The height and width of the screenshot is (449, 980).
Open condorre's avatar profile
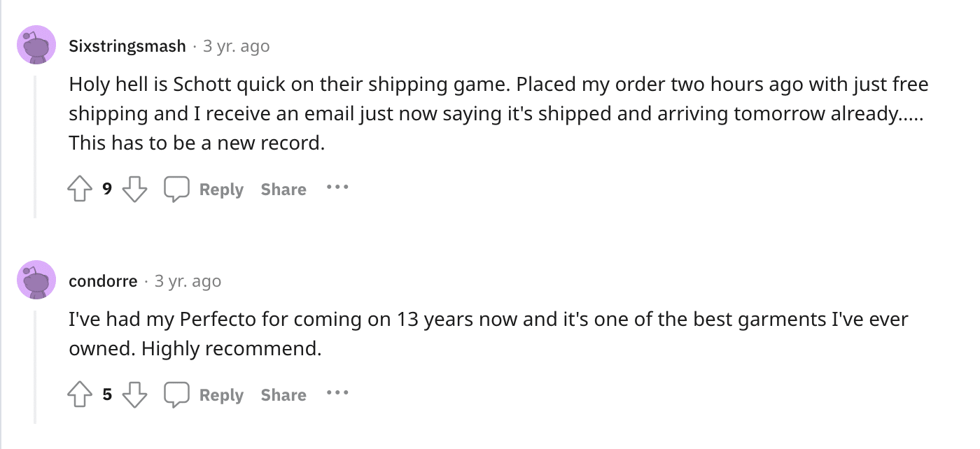(x=36, y=280)
